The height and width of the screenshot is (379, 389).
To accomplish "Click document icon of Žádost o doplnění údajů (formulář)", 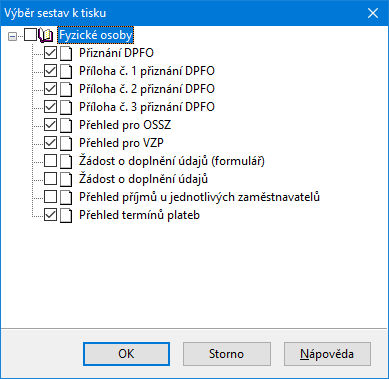I will coord(66,161).
